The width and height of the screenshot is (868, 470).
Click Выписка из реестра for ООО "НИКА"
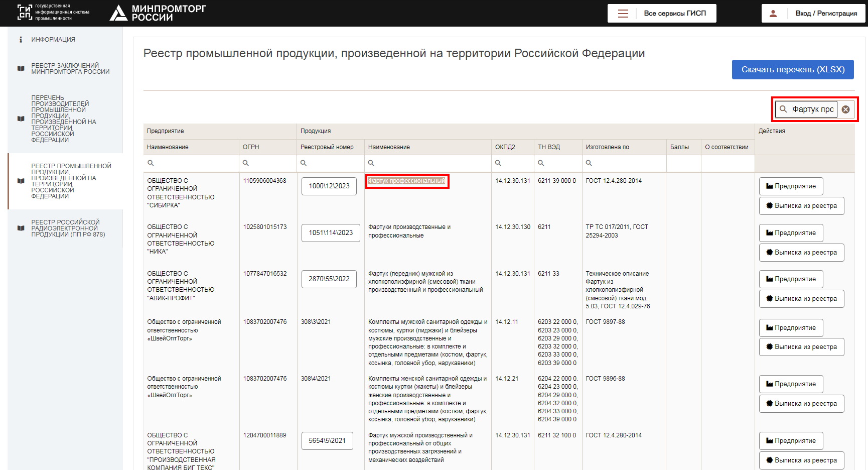click(x=801, y=253)
